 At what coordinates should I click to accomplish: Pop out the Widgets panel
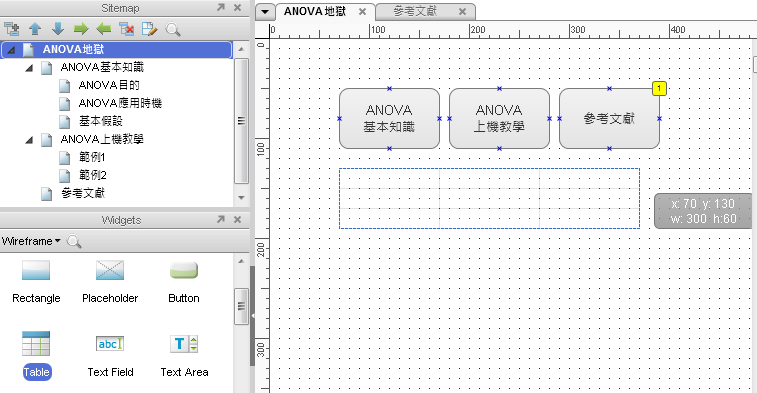coord(221,219)
